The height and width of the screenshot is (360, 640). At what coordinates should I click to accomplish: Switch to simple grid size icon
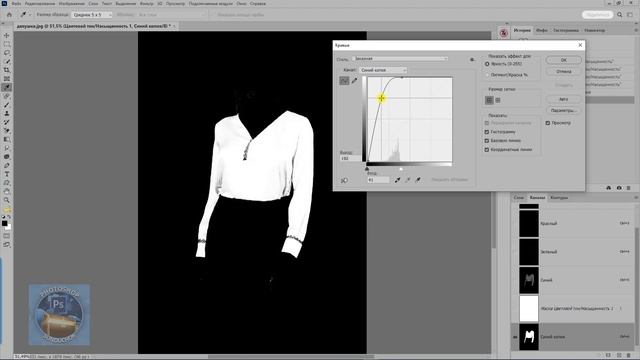(489, 100)
